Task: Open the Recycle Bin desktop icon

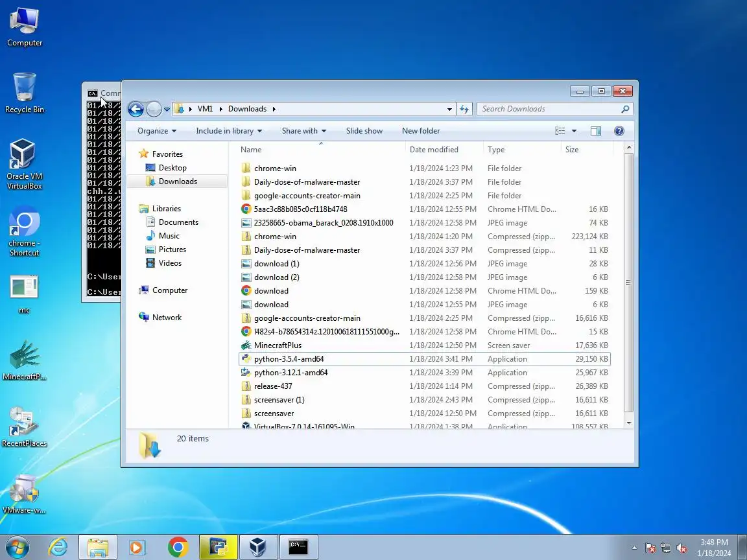Action: 24,93
